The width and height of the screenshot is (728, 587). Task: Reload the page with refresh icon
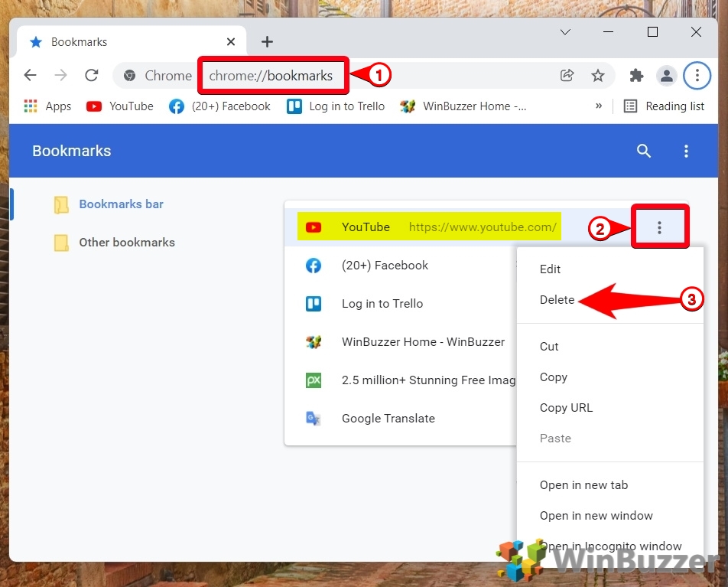click(x=92, y=75)
